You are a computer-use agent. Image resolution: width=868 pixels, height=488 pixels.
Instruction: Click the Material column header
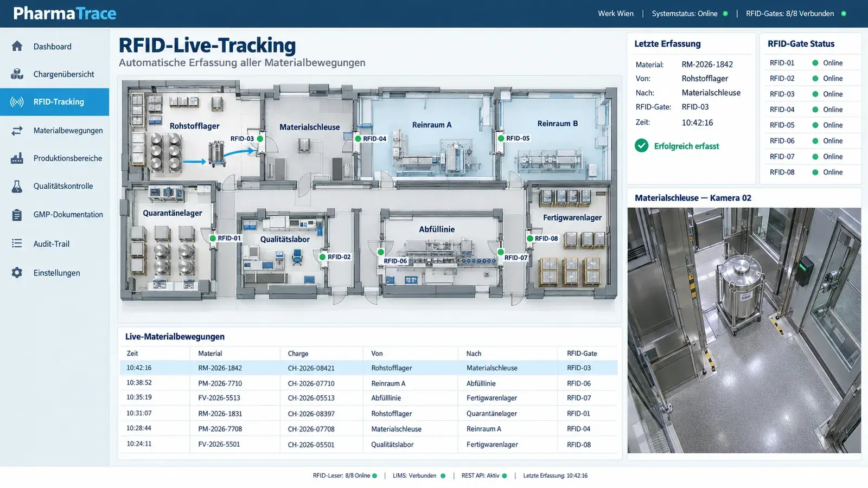(210, 354)
